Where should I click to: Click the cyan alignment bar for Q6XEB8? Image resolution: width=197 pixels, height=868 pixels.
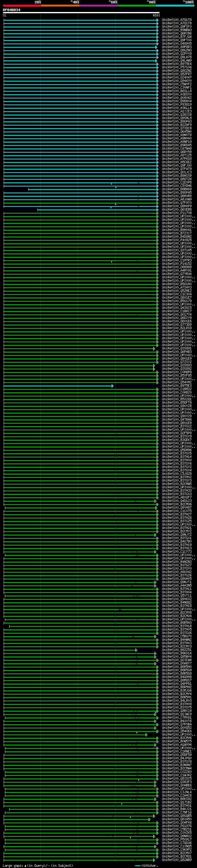pos(98,210)
